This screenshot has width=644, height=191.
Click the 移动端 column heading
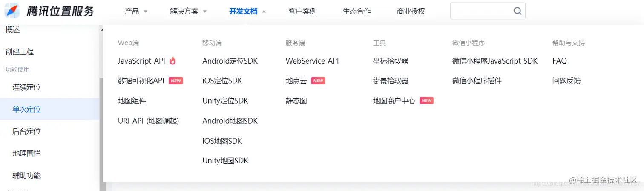tap(212, 43)
